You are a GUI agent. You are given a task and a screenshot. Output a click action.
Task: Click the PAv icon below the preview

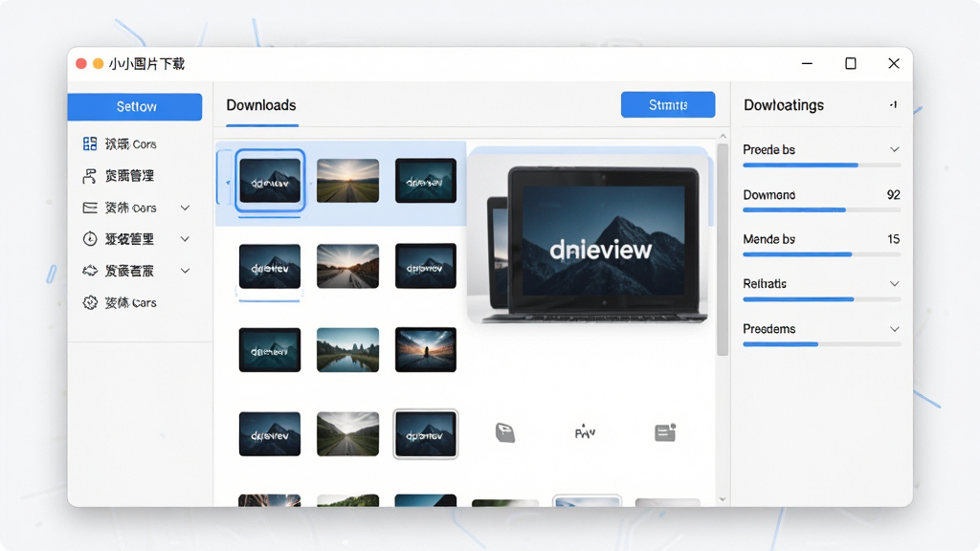[x=585, y=431]
